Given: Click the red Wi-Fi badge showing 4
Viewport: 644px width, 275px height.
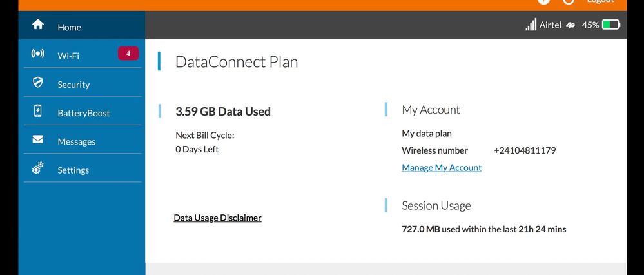Looking at the screenshot, I should (128, 54).
